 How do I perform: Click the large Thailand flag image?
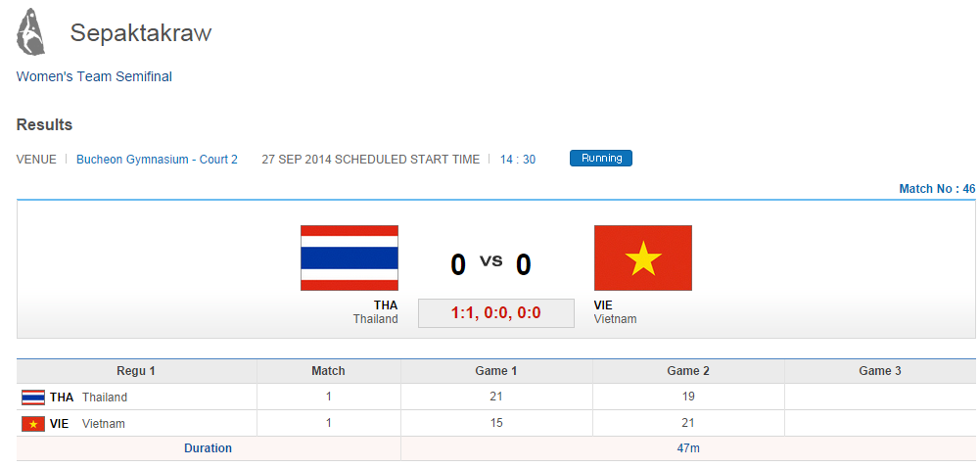[x=349, y=257]
